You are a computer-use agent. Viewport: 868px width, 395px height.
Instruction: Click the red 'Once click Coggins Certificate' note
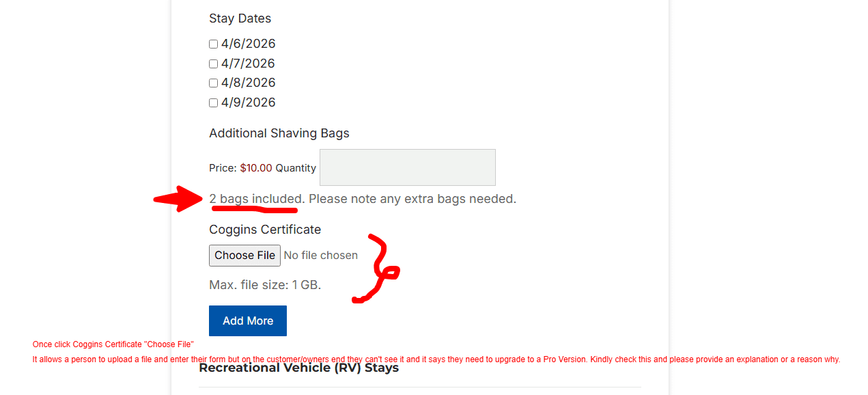[113, 344]
